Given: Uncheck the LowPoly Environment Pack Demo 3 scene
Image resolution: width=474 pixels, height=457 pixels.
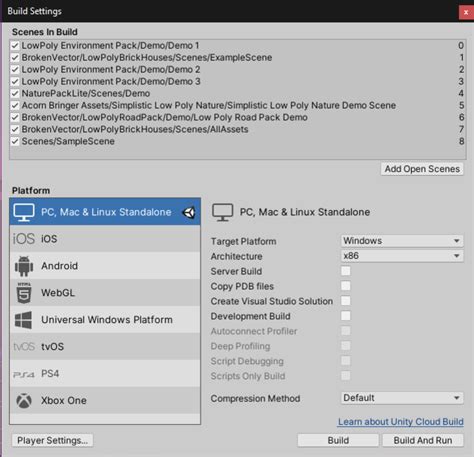Looking at the screenshot, I should coord(15,81).
